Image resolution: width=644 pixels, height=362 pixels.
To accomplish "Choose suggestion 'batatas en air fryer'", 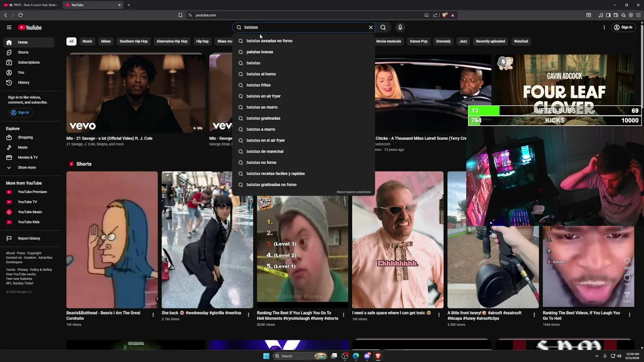I will [x=304, y=96].
